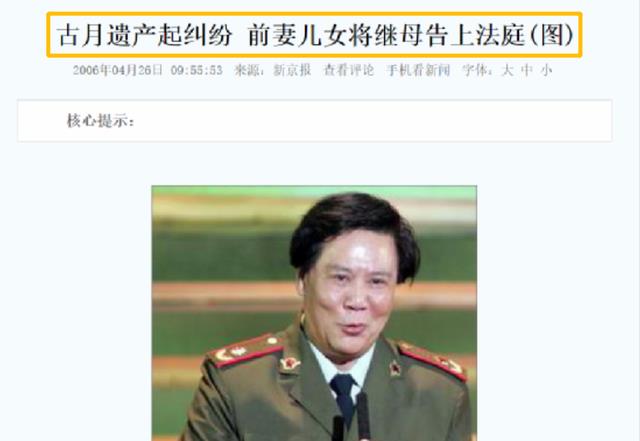This screenshot has width=640, height=441.
Task: Click the article photo of uniformed man
Action: click(314, 313)
